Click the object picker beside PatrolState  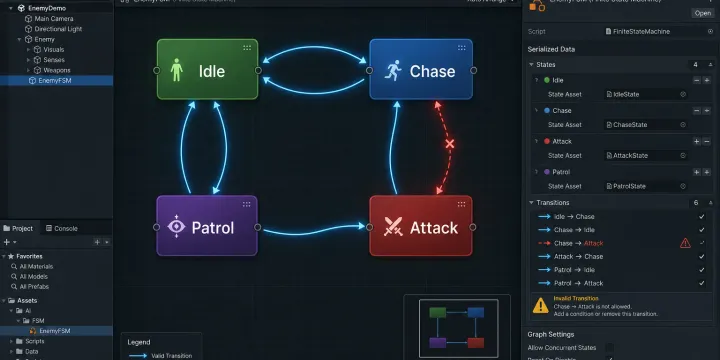click(x=683, y=186)
